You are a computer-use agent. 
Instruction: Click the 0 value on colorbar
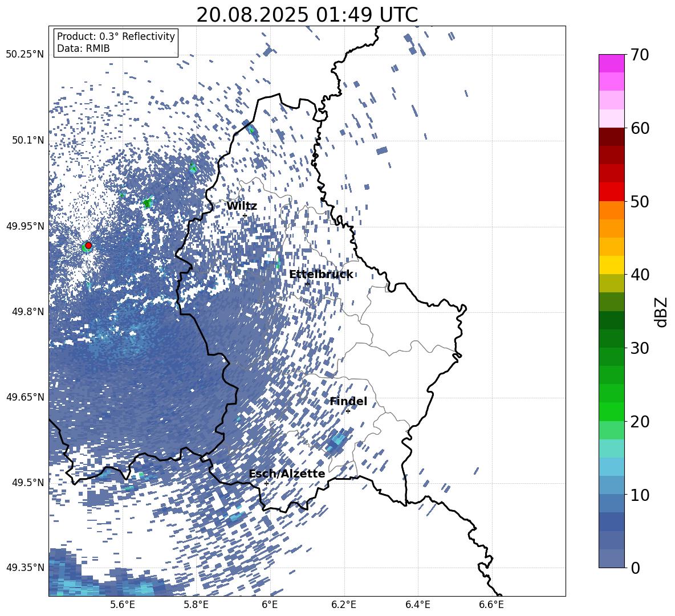coord(635,568)
